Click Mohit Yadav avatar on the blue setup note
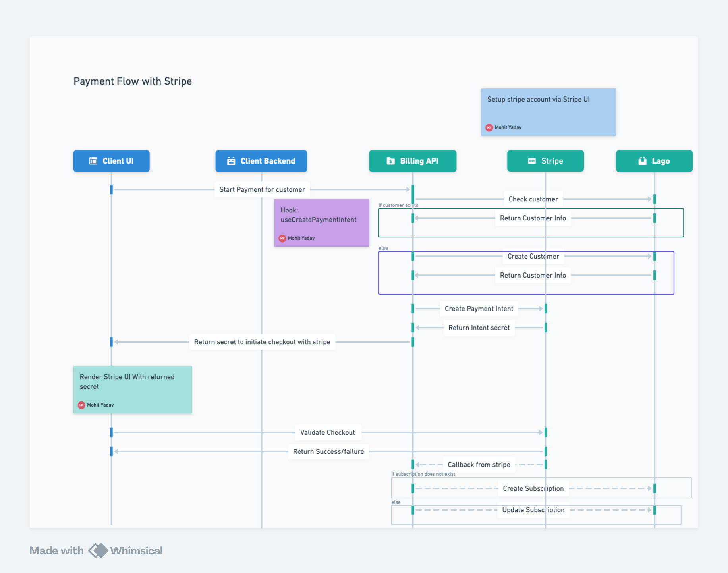Image resolution: width=728 pixels, height=573 pixels. (489, 127)
